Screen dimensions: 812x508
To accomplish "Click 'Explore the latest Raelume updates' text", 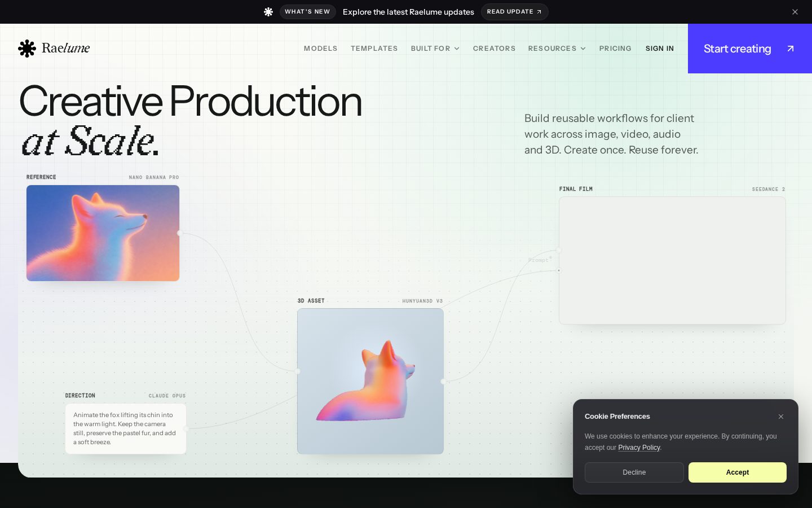I will pos(408,12).
